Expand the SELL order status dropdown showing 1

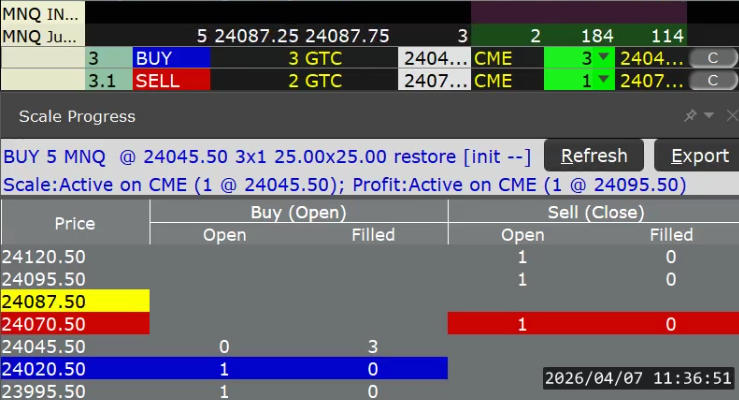[x=601, y=80]
